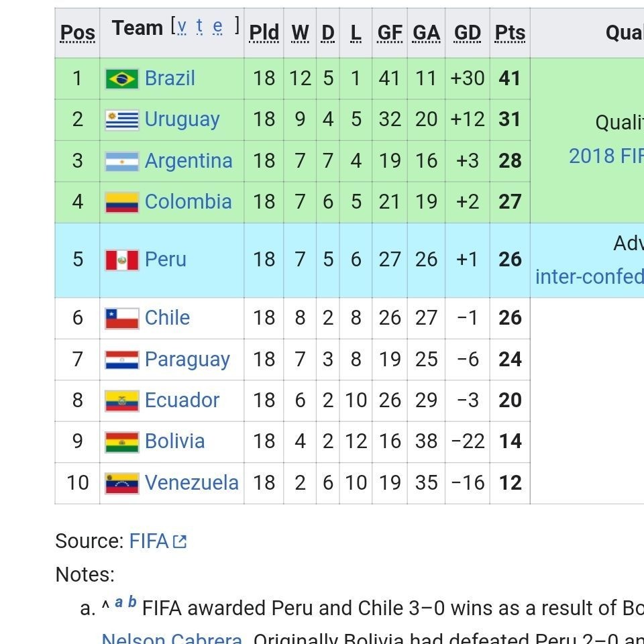Click the Chile flag icon

click(122, 318)
